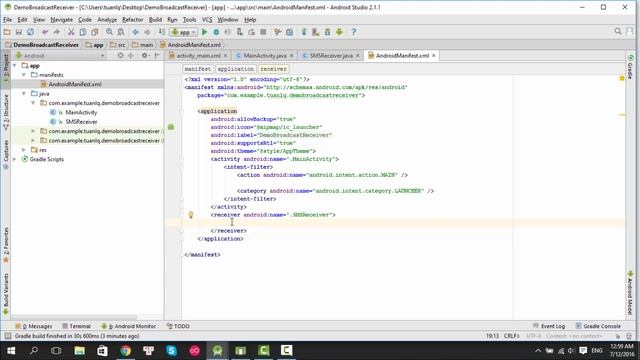Viewport: 640px width, 360px height.
Task: Toggle the Android Model tool window
Action: coord(630,292)
